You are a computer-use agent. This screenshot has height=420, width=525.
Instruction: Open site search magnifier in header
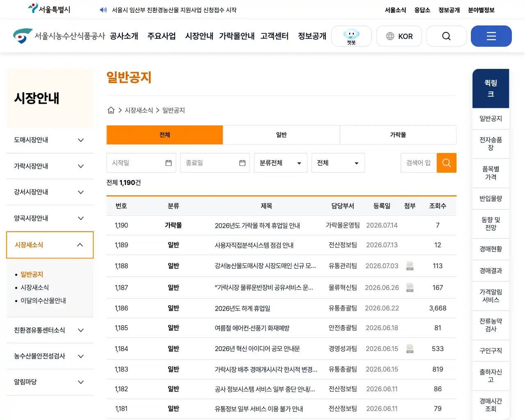tap(446, 36)
